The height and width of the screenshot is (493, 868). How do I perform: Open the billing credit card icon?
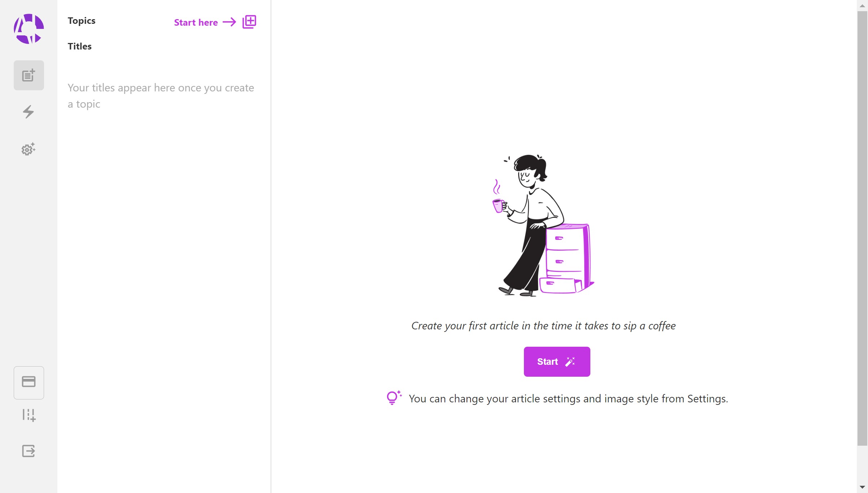pyautogui.click(x=29, y=382)
